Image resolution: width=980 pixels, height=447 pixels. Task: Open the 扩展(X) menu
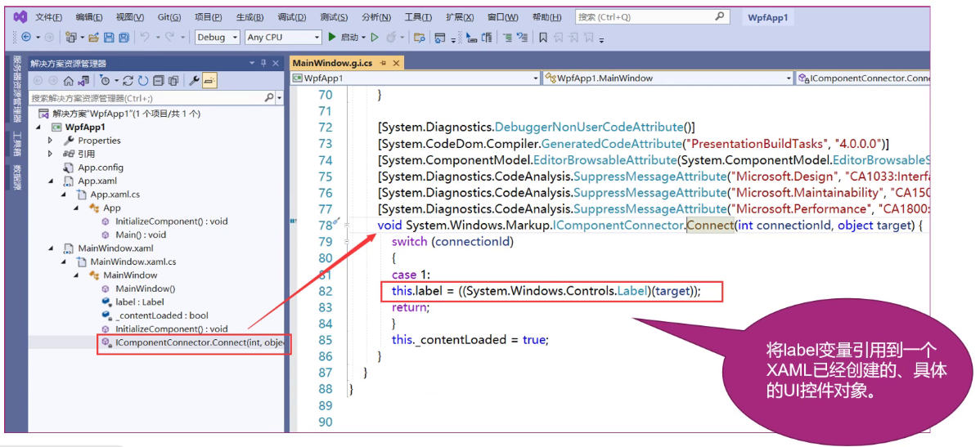click(460, 17)
